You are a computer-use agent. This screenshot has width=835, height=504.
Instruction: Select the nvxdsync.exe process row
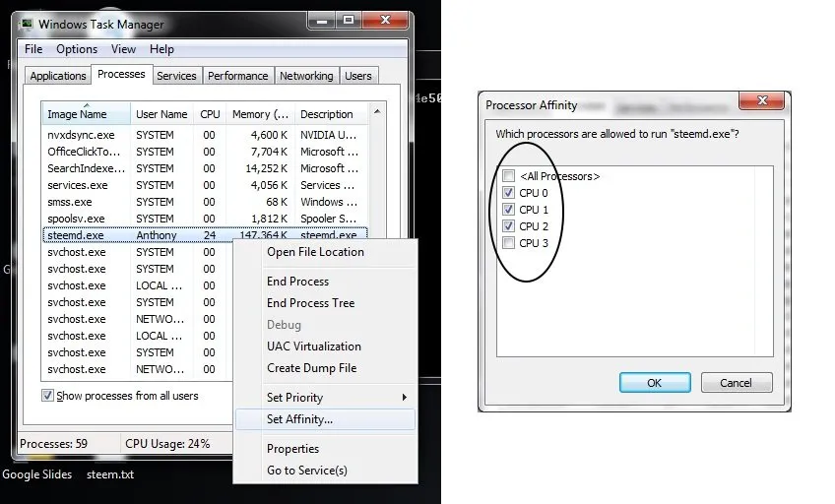(205, 135)
